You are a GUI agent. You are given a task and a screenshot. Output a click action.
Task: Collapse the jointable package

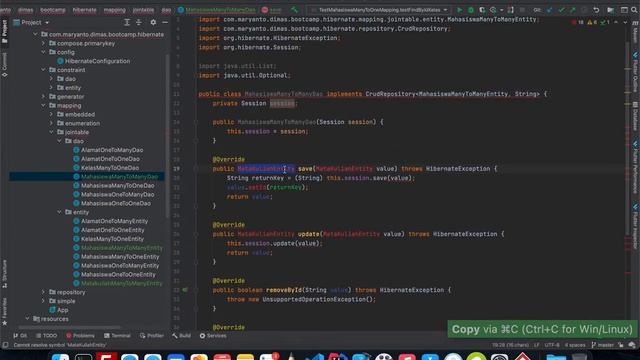(51, 132)
